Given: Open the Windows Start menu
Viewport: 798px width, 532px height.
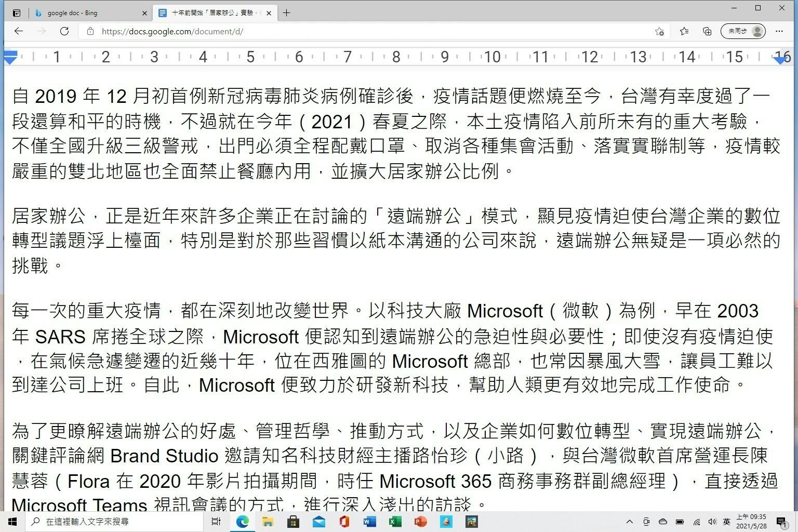Looking at the screenshot, I should [12, 521].
